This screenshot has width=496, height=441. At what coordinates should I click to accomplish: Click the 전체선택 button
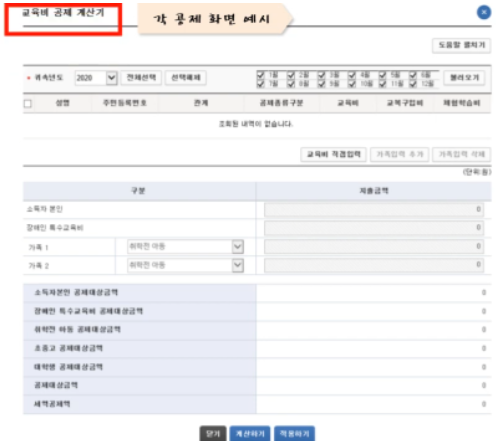point(141,78)
